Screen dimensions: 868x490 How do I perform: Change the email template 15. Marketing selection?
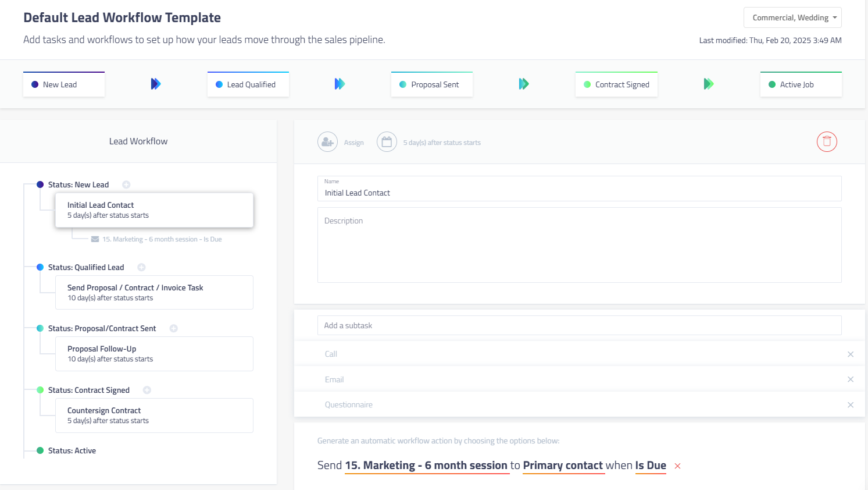(x=426, y=466)
